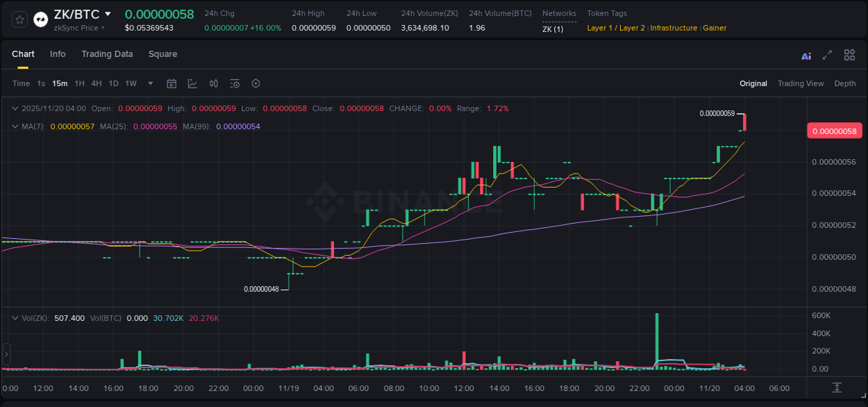Viewport: 868px width, 407px height.
Task: Change chart style via the line chart icon
Action: coord(192,83)
